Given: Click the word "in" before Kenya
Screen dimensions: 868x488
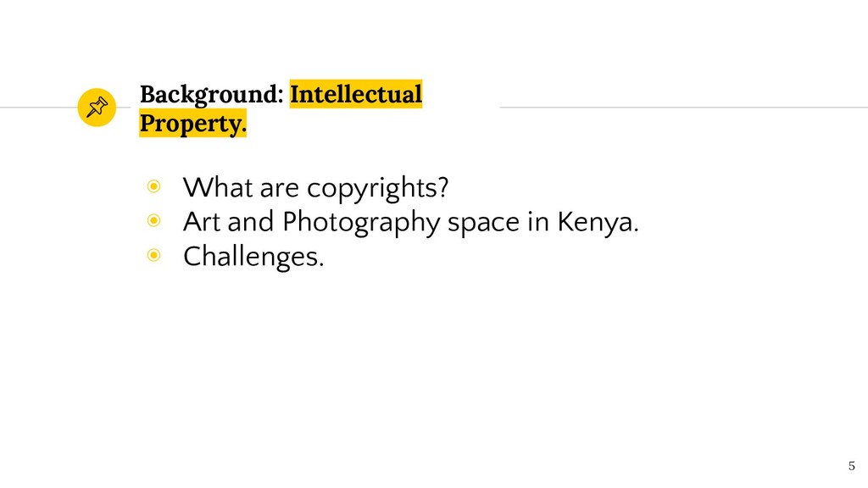Looking at the screenshot, I should (538, 222).
